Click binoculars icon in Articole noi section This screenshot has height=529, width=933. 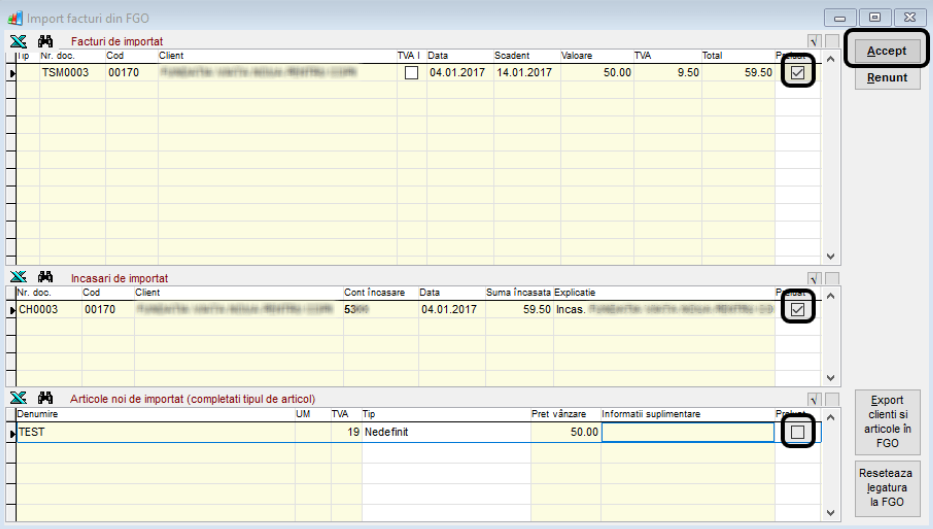pos(45,398)
